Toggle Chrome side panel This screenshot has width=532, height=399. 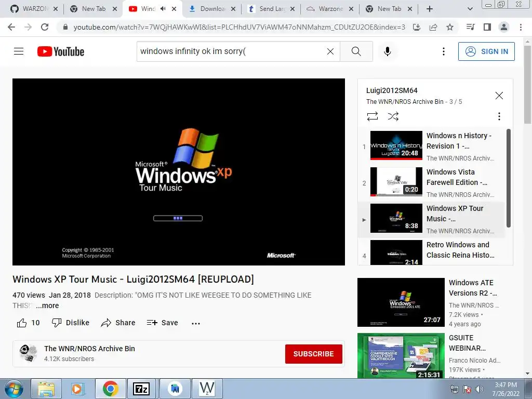[x=487, y=27]
